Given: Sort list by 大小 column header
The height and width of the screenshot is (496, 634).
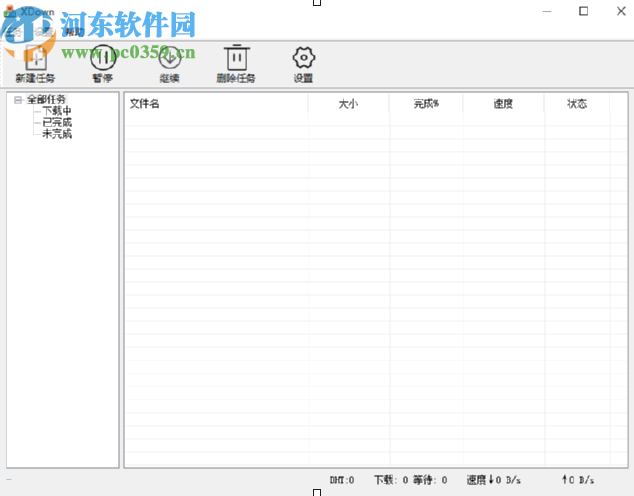Looking at the screenshot, I should pyautogui.click(x=349, y=104).
